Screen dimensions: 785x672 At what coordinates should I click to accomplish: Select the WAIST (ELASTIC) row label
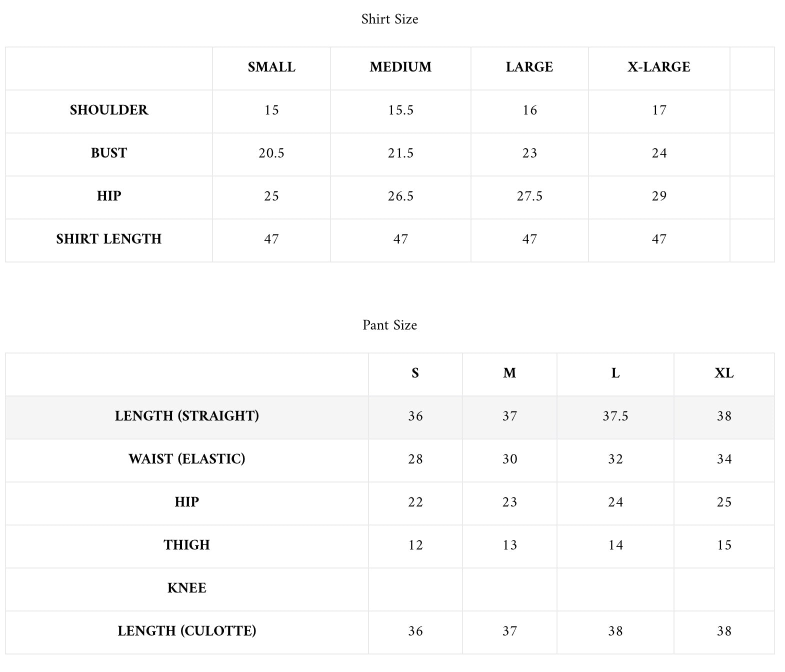[187, 459]
